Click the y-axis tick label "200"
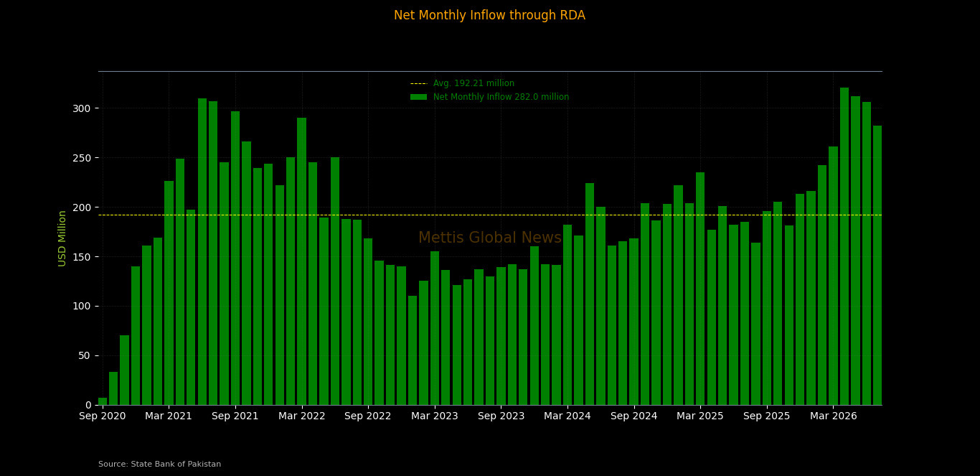The image size is (980, 476). pyautogui.click(x=82, y=207)
